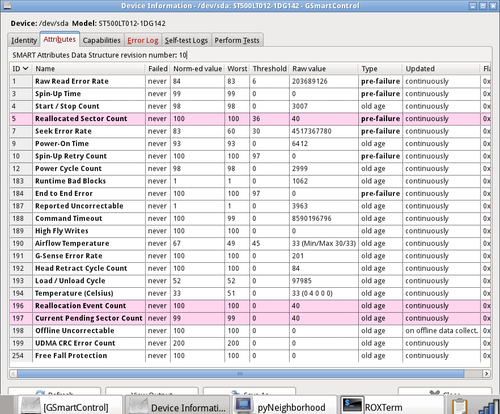This screenshot has height=414, width=500.
Task: Click the Worst column header
Action: tap(237, 69)
